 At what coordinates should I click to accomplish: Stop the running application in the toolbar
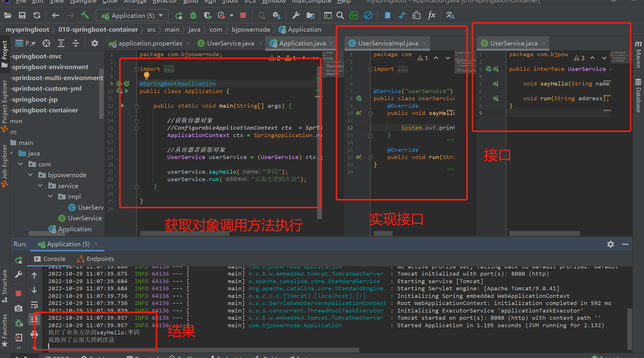[243, 15]
